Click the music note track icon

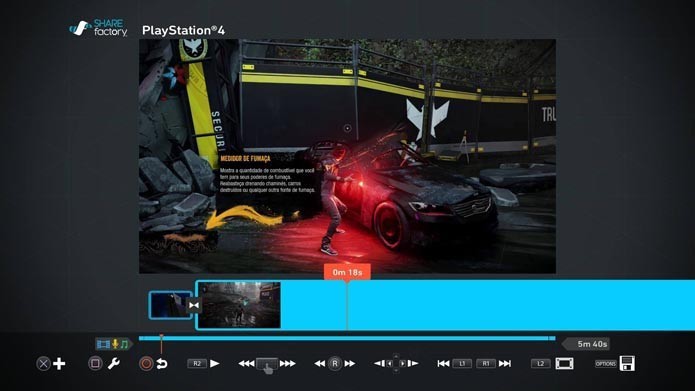coord(124,344)
